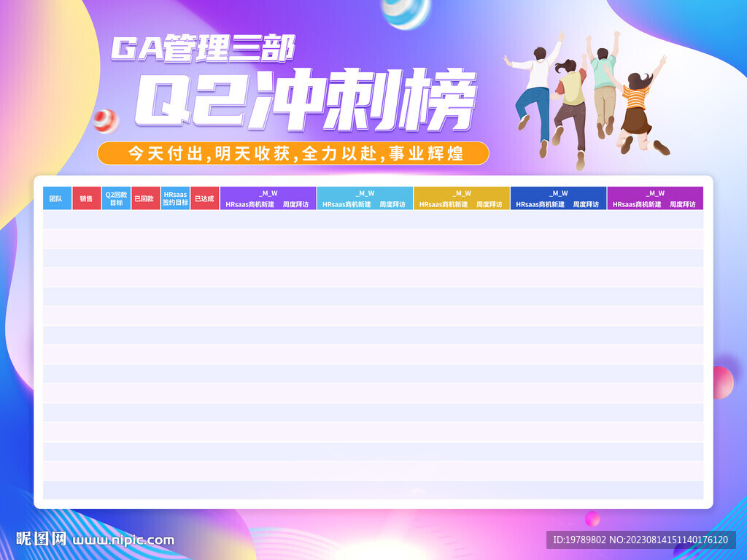This screenshot has width=747, height=560.
Task: Click the HRsaas签约目标 column header
Action: pyautogui.click(x=175, y=198)
